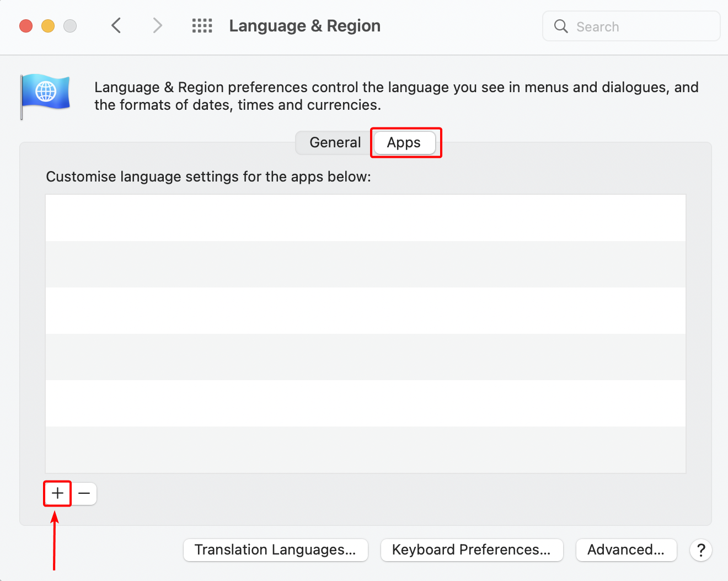Select the Apps tab

pyautogui.click(x=404, y=142)
